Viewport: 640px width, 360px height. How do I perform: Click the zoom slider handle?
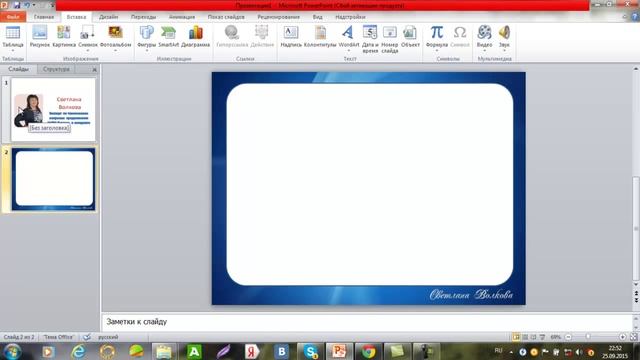pyautogui.click(x=588, y=337)
